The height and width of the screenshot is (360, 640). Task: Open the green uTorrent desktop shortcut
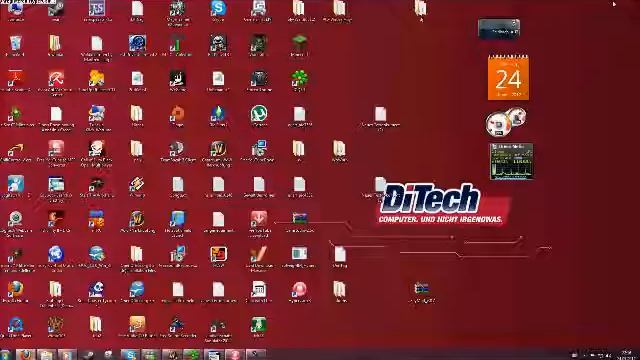(x=258, y=114)
